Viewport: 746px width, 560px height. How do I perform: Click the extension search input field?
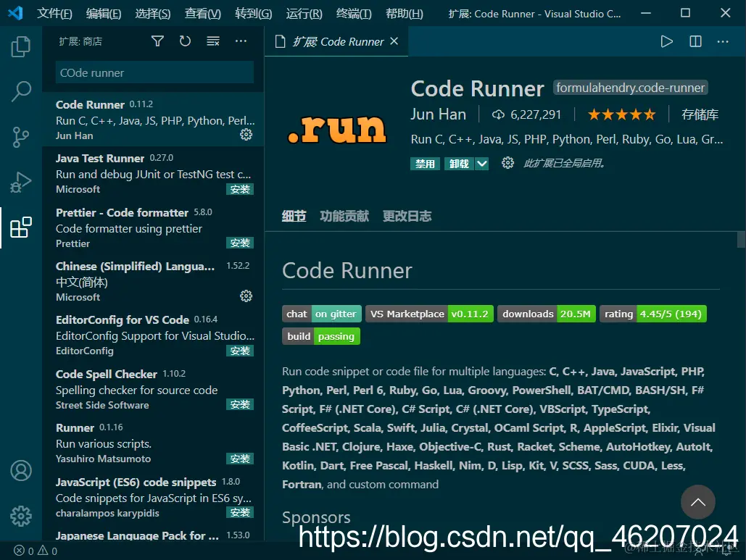pos(154,72)
